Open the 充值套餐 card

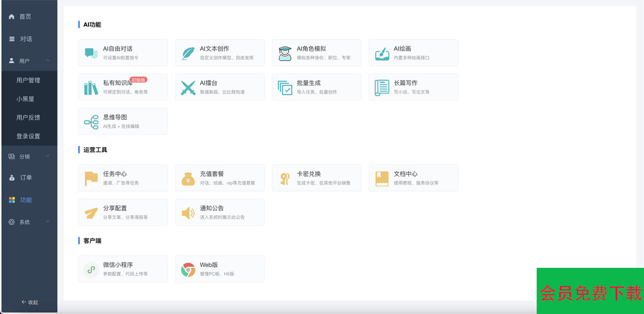tap(219, 178)
